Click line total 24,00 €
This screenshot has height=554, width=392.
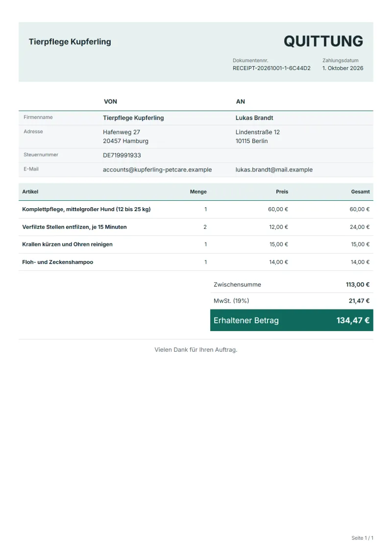tap(360, 227)
